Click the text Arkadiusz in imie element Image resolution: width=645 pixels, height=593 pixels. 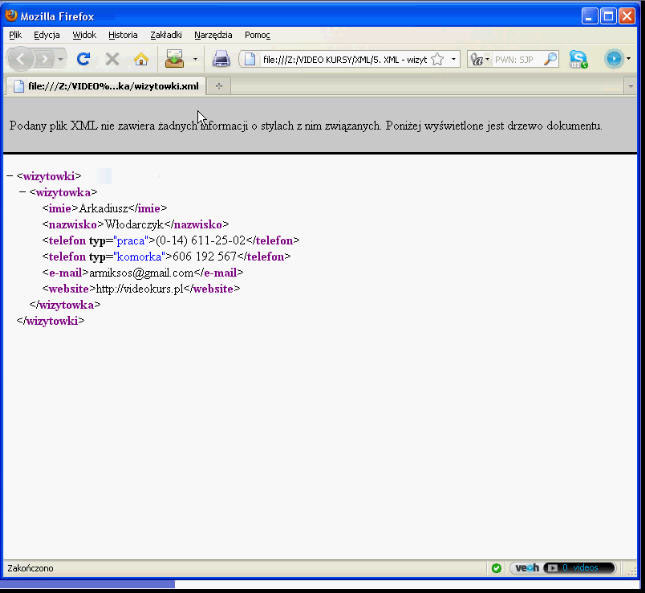click(x=104, y=208)
